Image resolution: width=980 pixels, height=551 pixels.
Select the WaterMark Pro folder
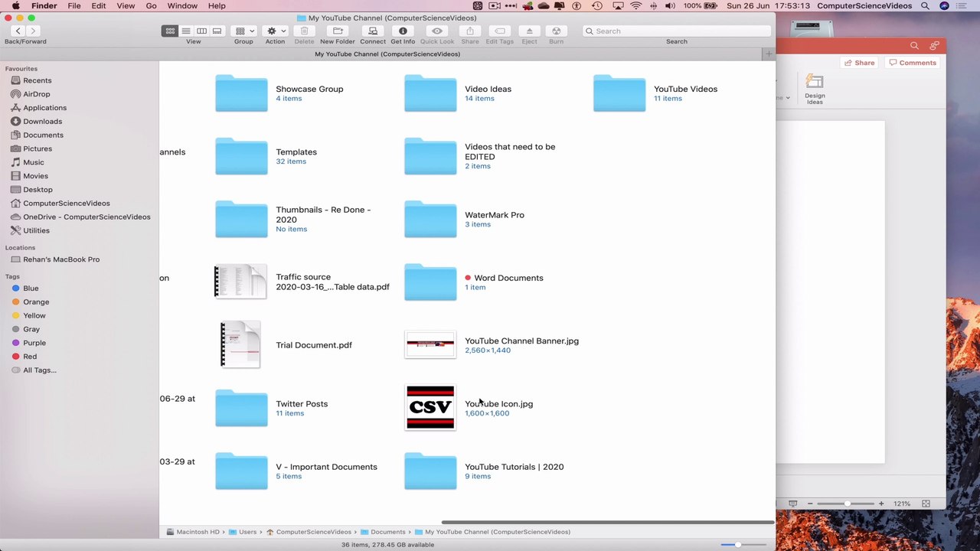430,219
